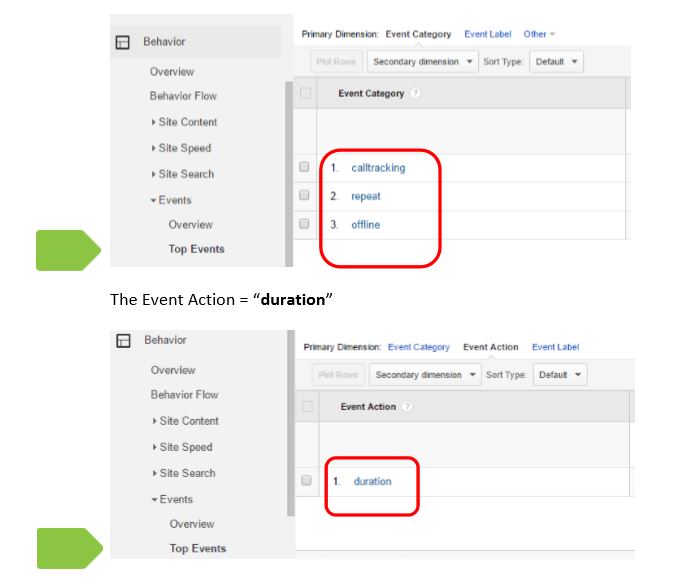Open Behavior Flow in top sidebar
Viewport: 674px width, 585px height.
tap(183, 96)
